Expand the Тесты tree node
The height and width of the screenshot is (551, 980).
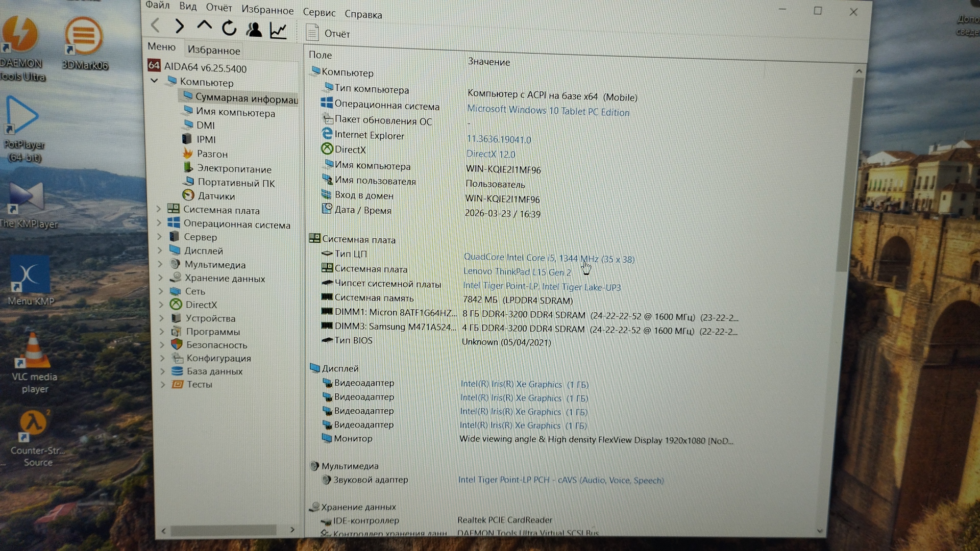[163, 384]
